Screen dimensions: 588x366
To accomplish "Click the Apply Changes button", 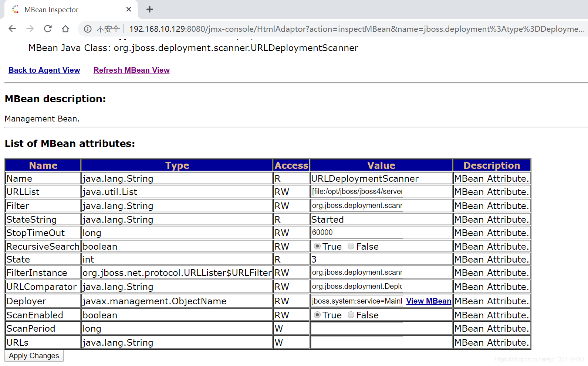I will pyautogui.click(x=34, y=356).
